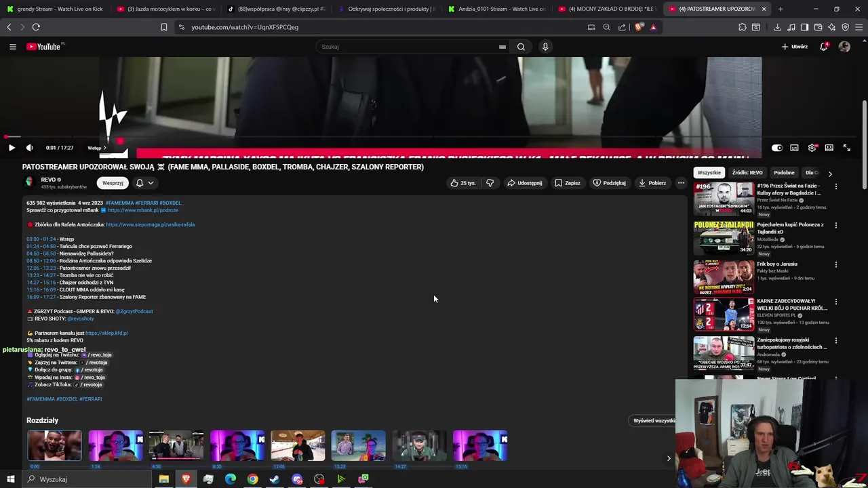Expand the Wstęp chapter label in player
Image resolution: width=868 pixels, height=488 pixels.
[x=97, y=148]
